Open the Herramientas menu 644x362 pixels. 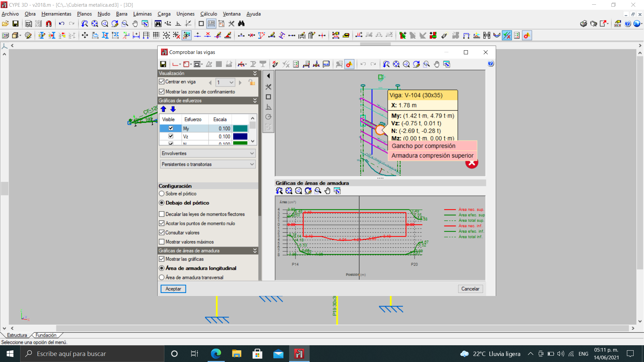click(x=56, y=14)
